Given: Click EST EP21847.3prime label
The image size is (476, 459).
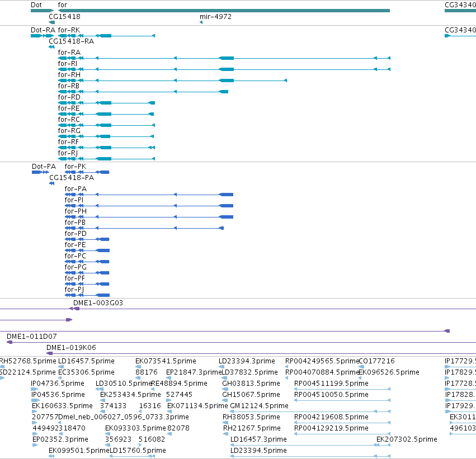Looking at the screenshot, I should coord(194,372).
